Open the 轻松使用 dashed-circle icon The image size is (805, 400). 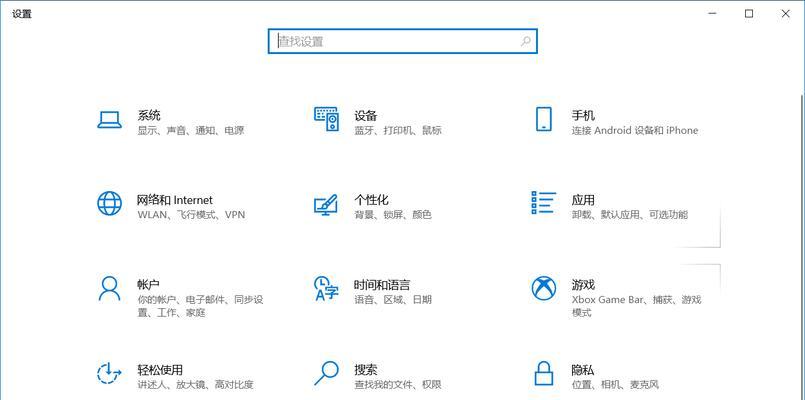[x=109, y=373]
